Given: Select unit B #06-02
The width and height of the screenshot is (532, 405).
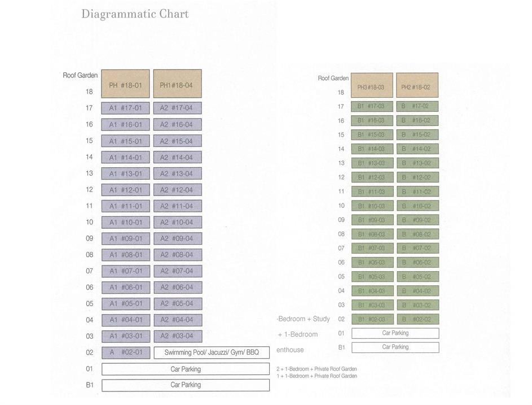Looking at the screenshot, I should click(417, 263).
